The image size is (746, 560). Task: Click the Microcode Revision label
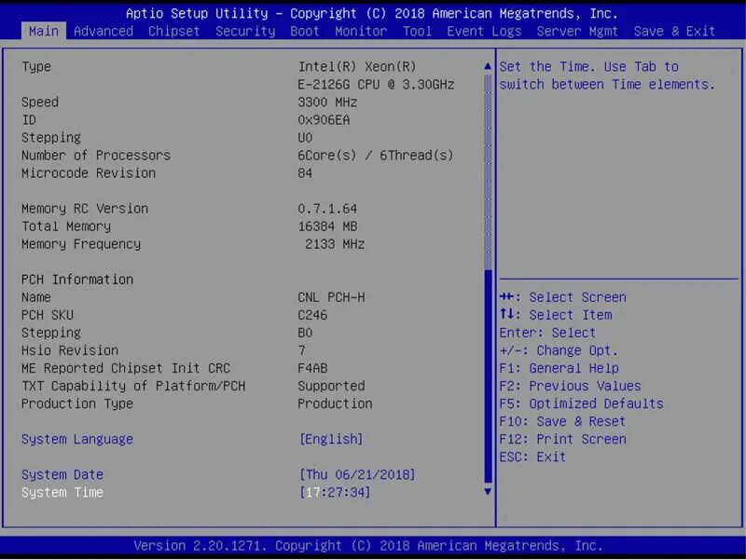(89, 173)
